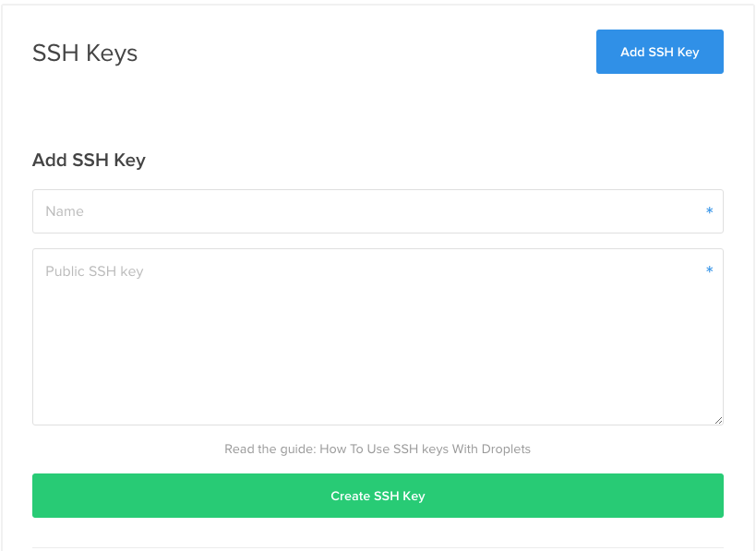Click the empty middle of the SSH key textarea
Image resolution: width=756 pixels, height=551 pixels.
coord(378,347)
